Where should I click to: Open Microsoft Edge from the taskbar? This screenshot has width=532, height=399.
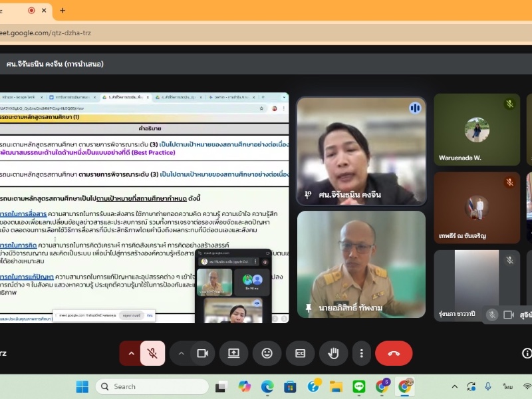pos(267,386)
